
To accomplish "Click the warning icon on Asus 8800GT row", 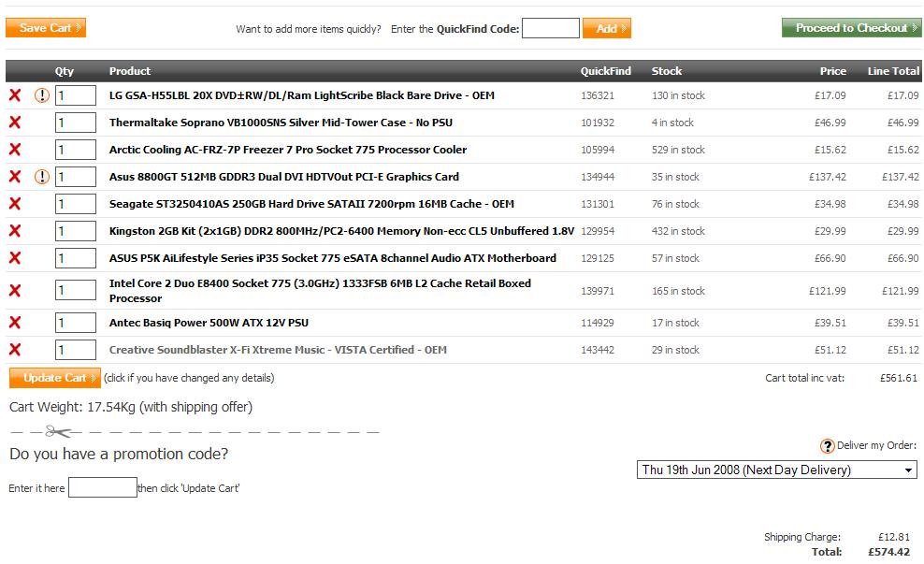I will [42, 176].
